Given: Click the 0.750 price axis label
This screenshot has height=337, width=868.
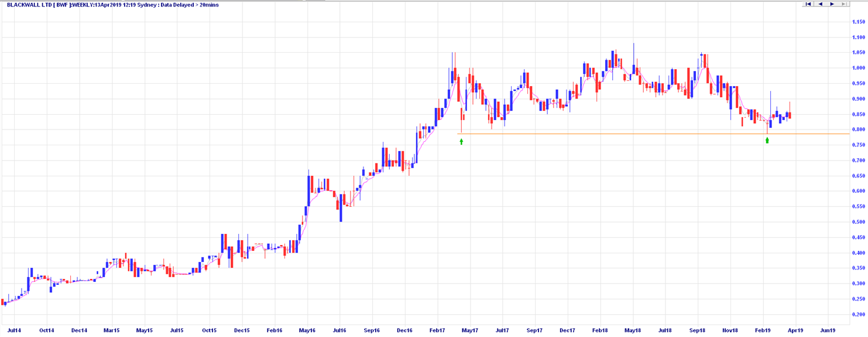Looking at the screenshot, I should click(859, 145).
